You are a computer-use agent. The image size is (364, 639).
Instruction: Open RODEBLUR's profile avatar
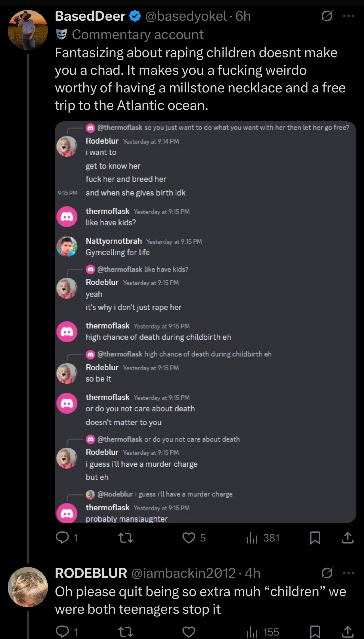point(28,587)
